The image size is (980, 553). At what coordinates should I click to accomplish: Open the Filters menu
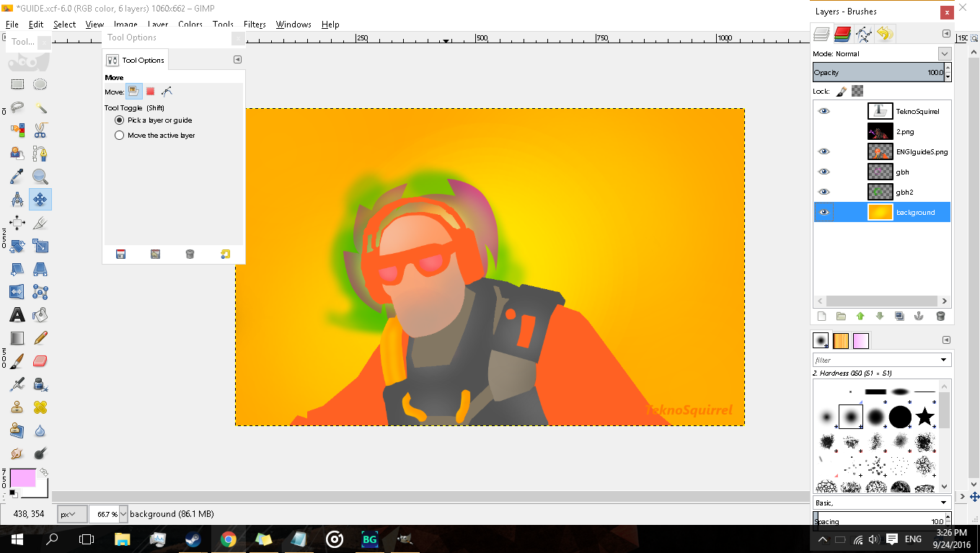(255, 25)
